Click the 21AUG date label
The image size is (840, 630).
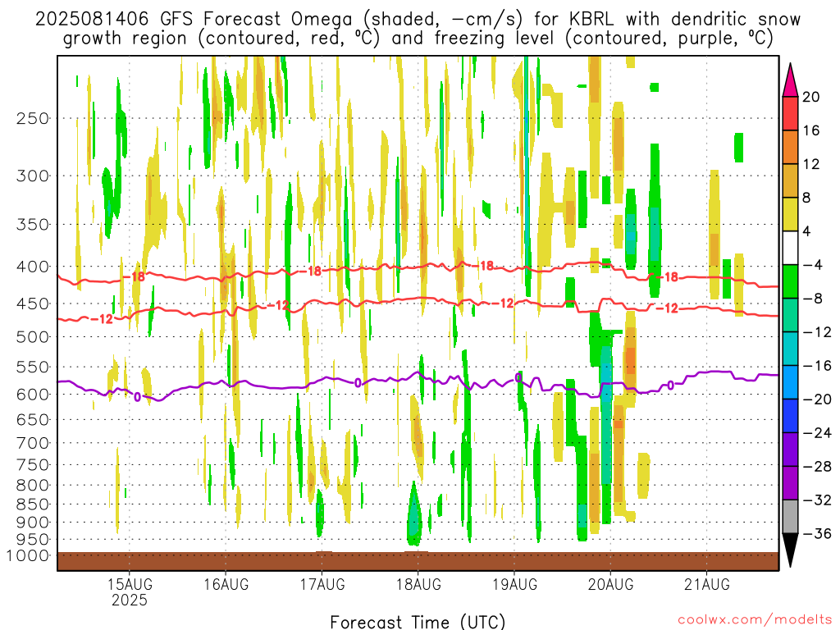pyautogui.click(x=706, y=584)
